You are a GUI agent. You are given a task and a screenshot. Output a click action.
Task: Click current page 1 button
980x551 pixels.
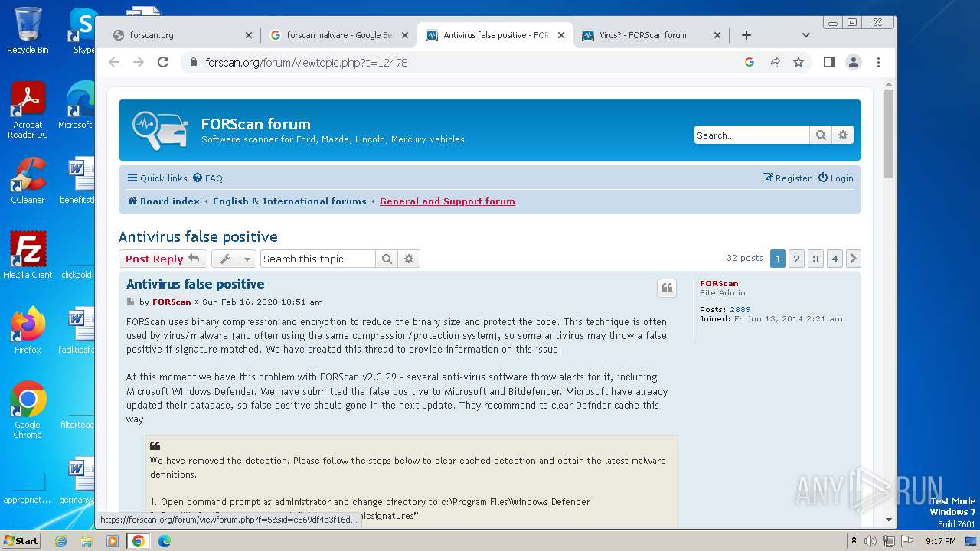pyautogui.click(x=777, y=259)
